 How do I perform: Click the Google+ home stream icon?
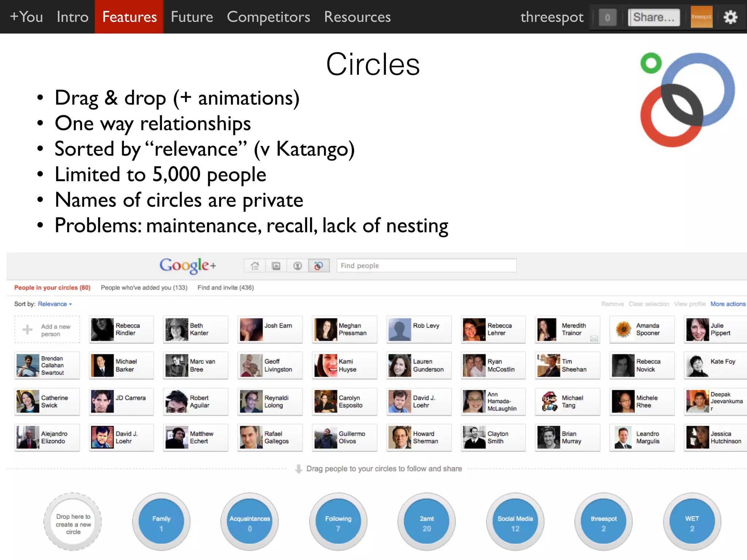pyautogui.click(x=255, y=266)
